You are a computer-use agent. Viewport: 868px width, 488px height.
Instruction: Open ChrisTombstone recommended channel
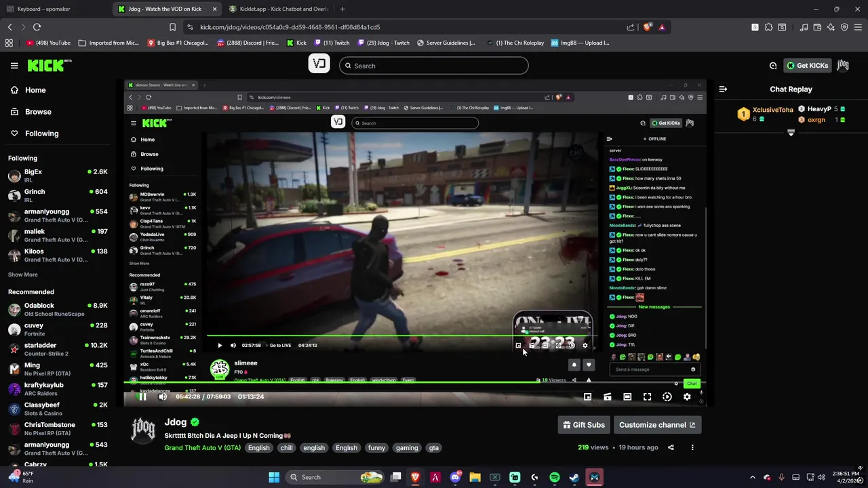point(58,428)
